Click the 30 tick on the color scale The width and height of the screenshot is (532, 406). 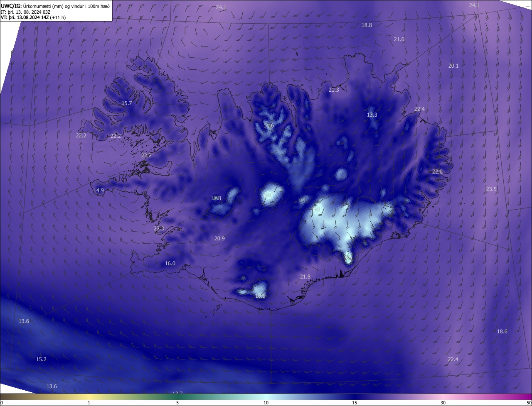[443, 403]
